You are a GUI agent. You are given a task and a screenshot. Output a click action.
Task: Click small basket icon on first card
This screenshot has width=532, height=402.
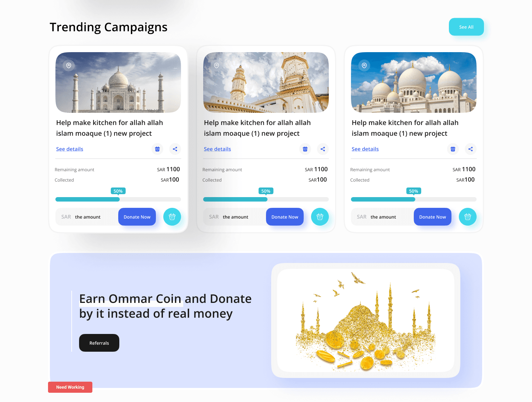coord(157,149)
